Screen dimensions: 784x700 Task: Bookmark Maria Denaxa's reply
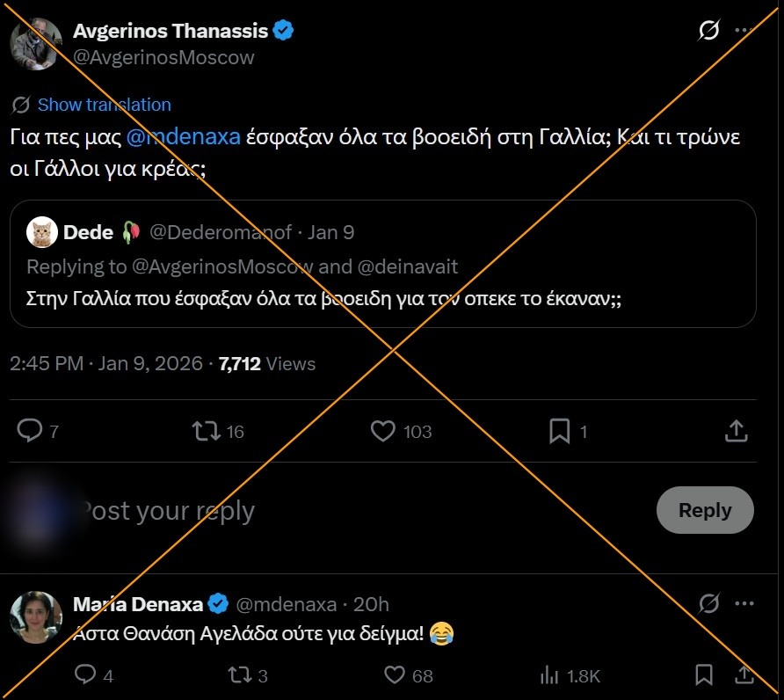704,674
